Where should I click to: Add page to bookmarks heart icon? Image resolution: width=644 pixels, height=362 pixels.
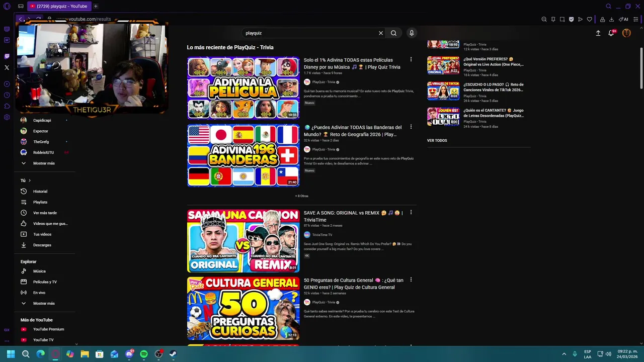point(590,19)
